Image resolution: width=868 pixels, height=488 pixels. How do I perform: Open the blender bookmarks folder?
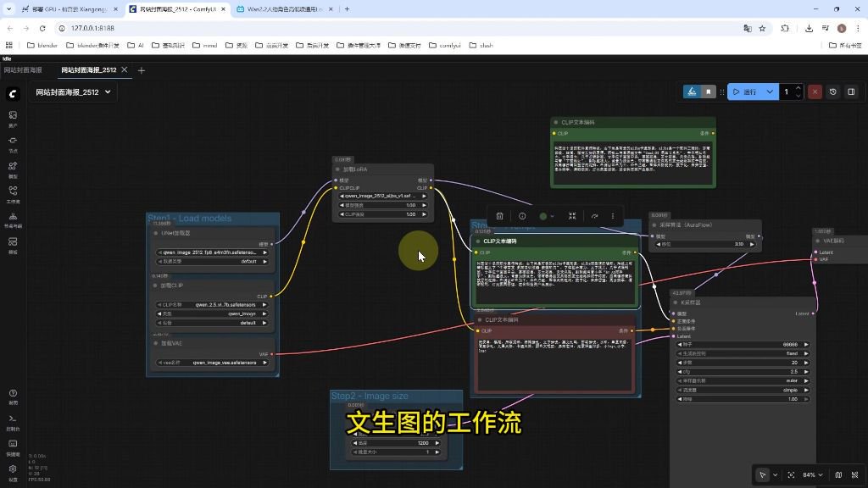(42, 46)
